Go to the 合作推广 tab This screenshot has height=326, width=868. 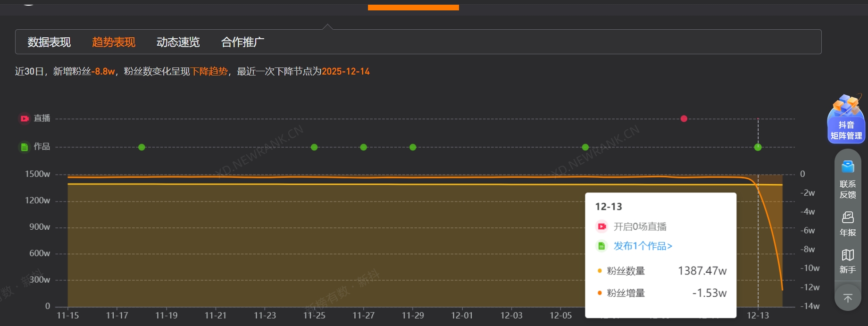[x=242, y=42]
